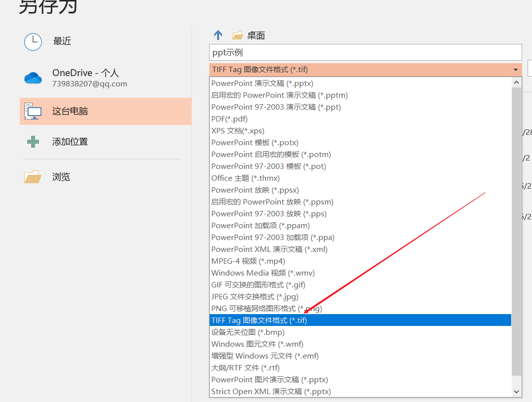Click the list scrollbar up arrow
The height and width of the screenshot is (402, 532).
[x=516, y=82]
